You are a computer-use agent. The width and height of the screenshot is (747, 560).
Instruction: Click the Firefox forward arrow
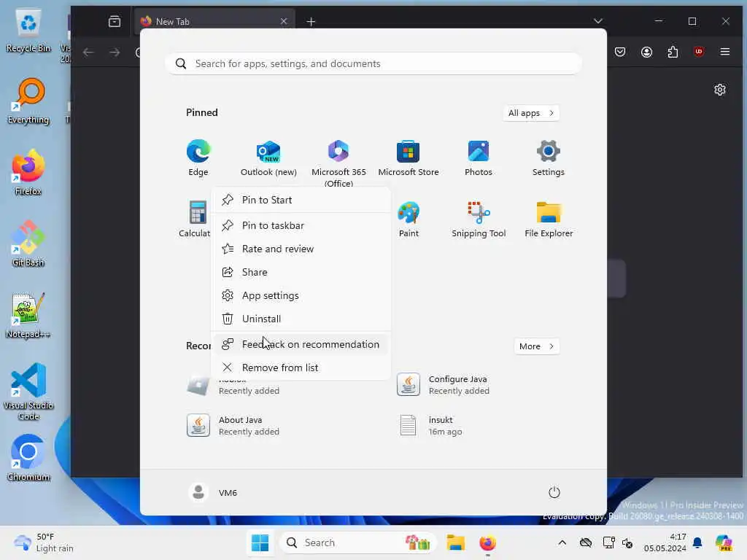115,52
